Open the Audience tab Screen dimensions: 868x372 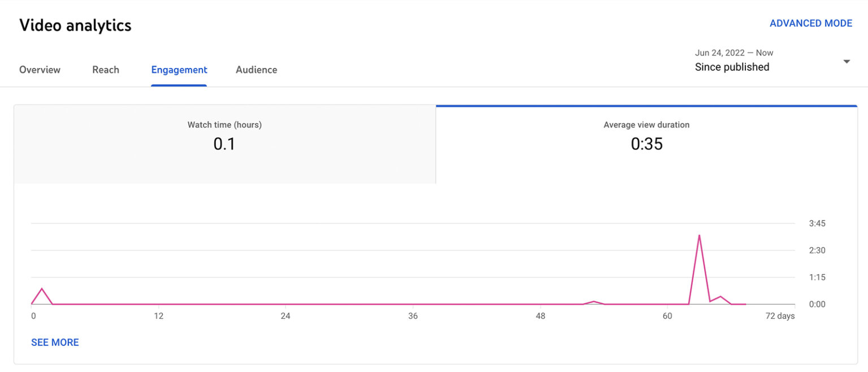coord(256,70)
